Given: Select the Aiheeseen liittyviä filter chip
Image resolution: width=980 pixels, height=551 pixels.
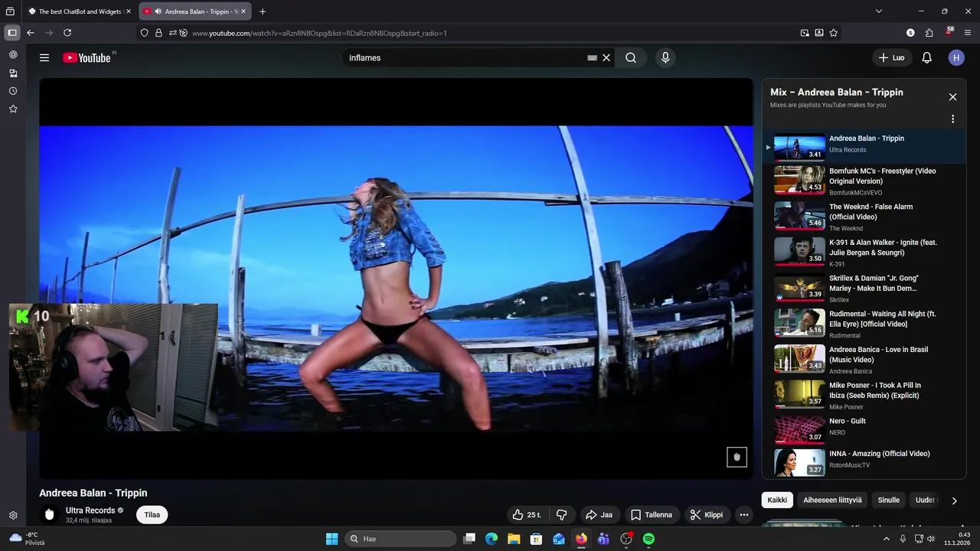Looking at the screenshot, I should pyautogui.click(x=832, y=500).
